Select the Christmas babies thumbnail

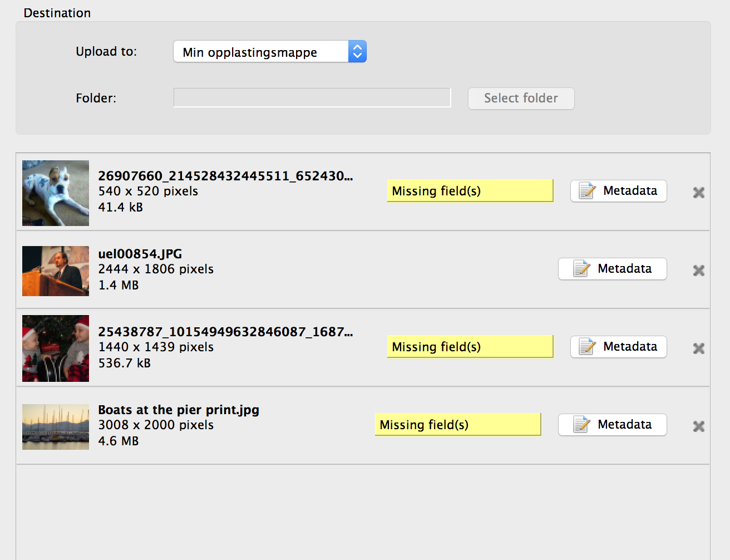point(56,348)
